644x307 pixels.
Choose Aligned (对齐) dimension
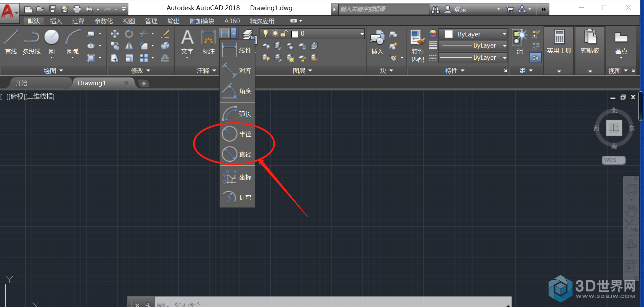(x=237, y=71)
